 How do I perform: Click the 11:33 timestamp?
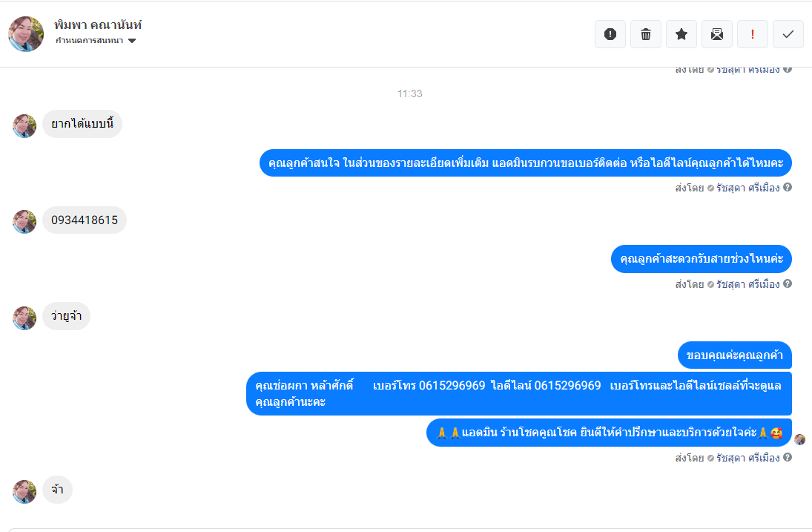[x=409, y=93]
